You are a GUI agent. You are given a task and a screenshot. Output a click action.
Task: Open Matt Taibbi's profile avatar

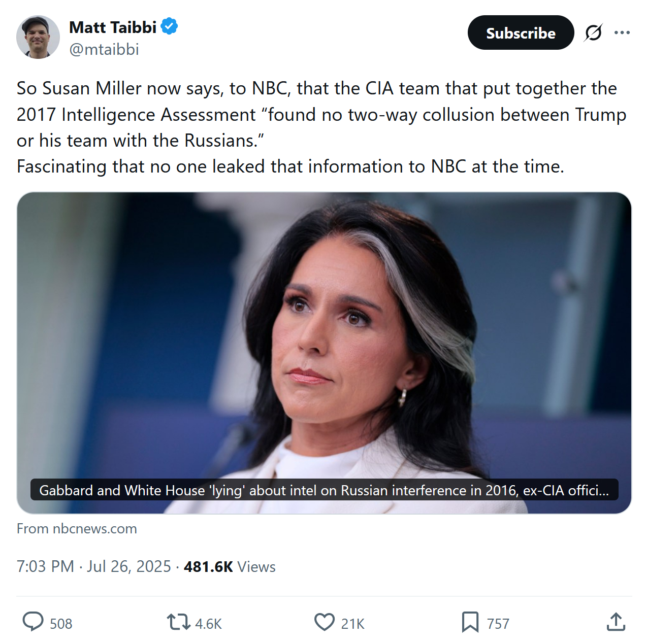point(38,37)
